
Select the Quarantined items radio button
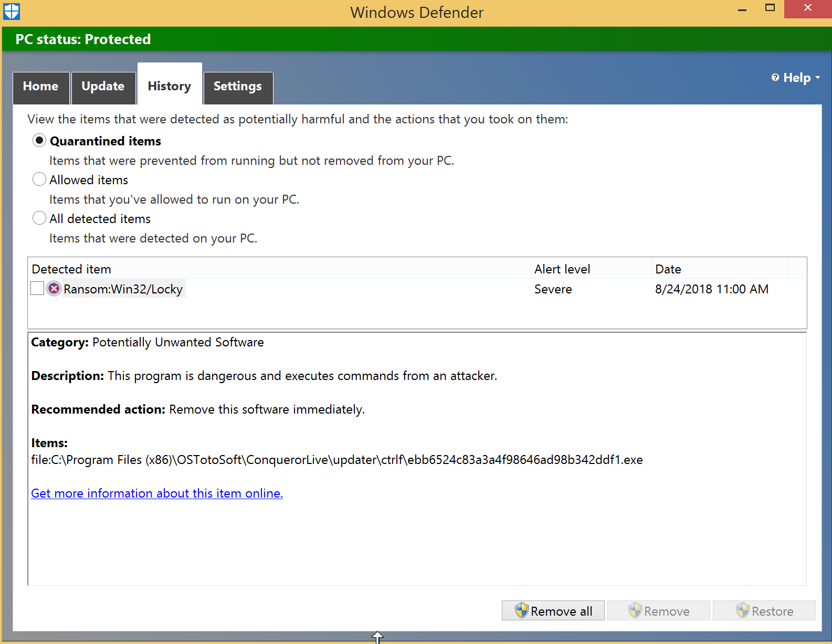39,141
